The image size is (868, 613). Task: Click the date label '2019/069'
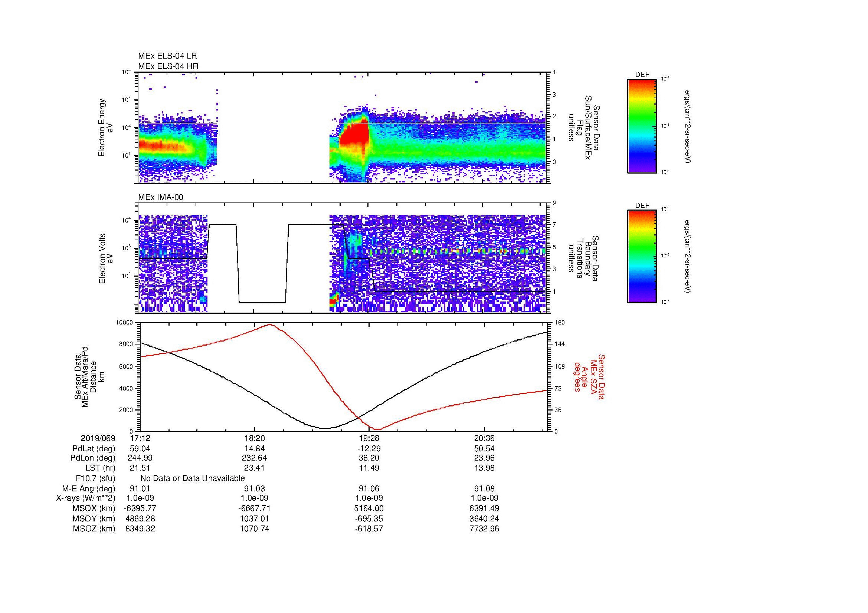(x=98, y=438)
